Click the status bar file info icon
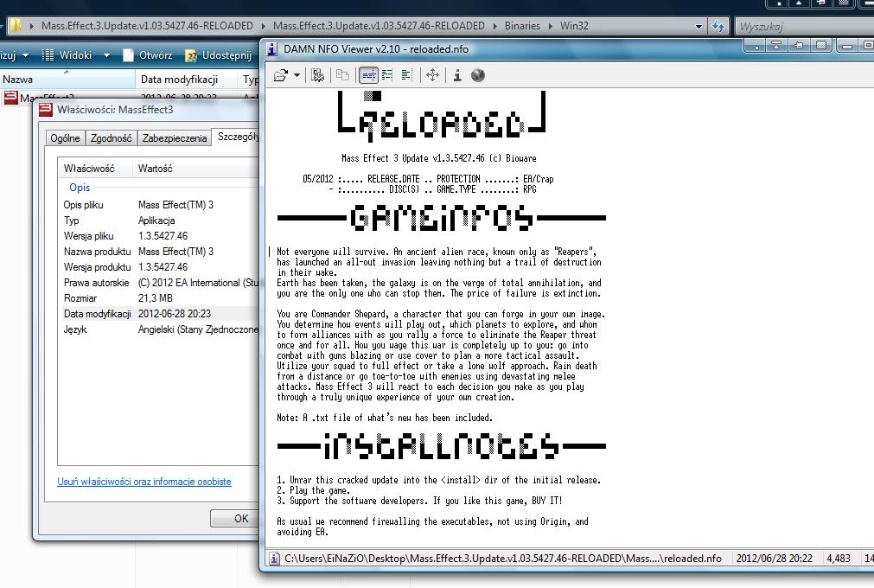Screen dimensions: 874x588 click(274, 559)
